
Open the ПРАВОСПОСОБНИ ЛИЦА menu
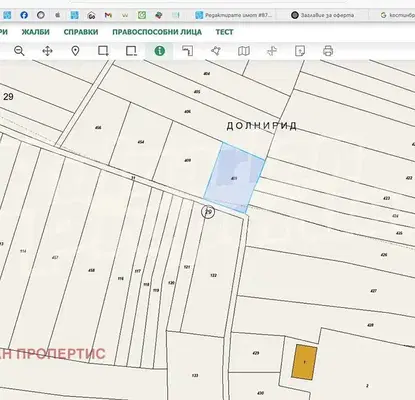(x=157, y=32)
